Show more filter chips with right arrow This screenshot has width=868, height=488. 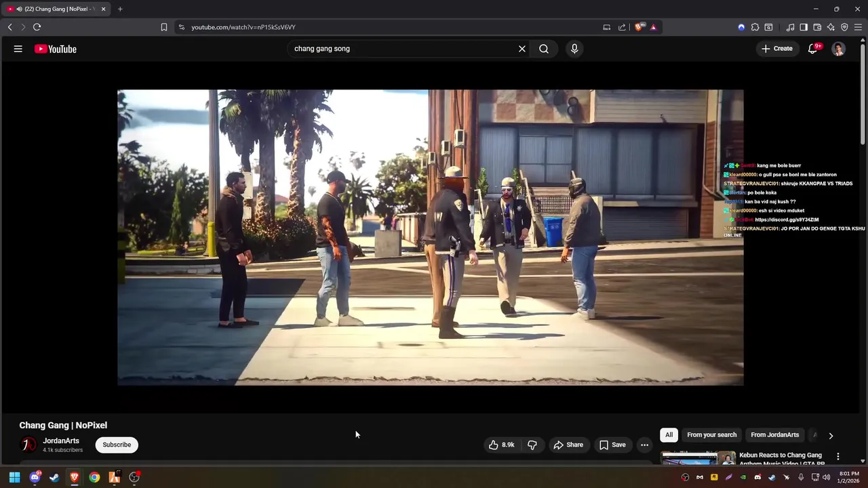tap(831, 436)
